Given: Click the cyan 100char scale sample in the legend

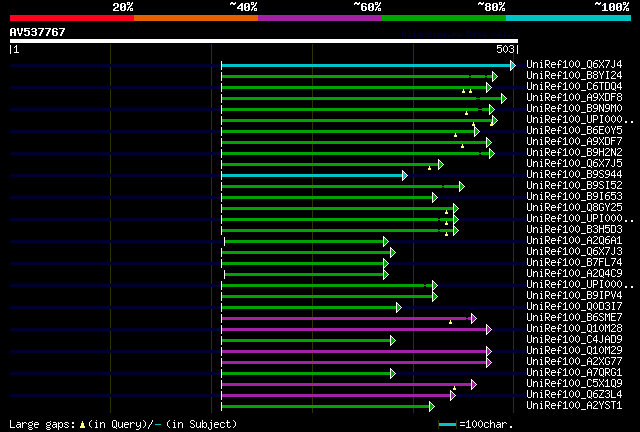Looking at the screenshot, I should click(x=447, y=425).
